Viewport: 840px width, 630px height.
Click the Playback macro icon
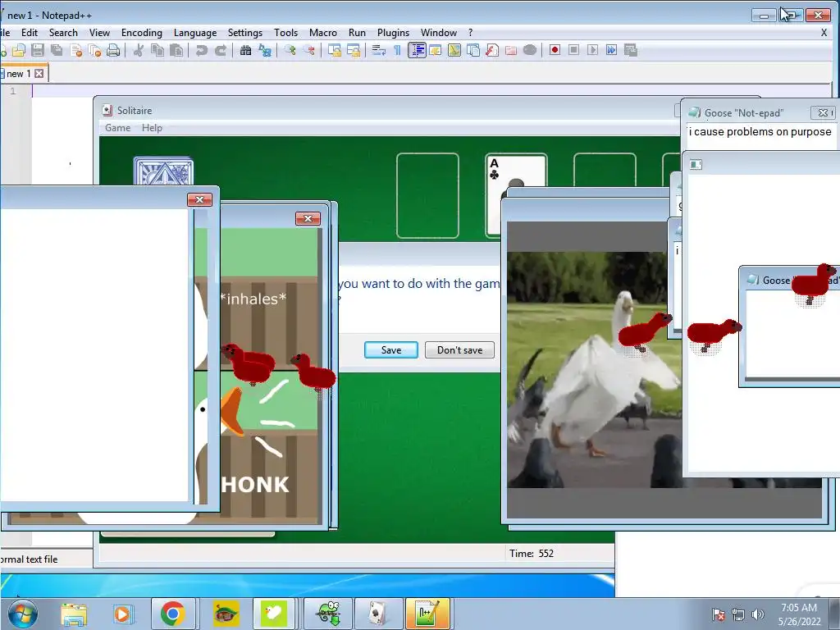tap(592, 50)
